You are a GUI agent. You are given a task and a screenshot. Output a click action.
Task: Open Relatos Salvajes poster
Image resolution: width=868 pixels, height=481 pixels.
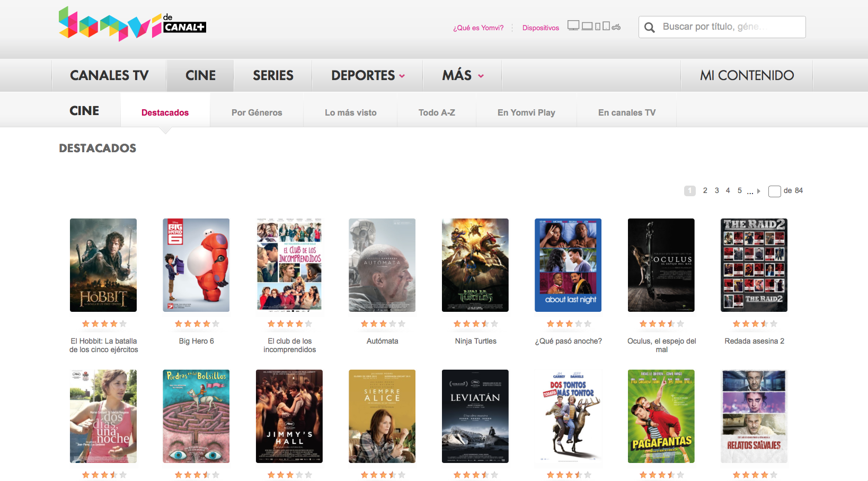[x=754, y=416]
